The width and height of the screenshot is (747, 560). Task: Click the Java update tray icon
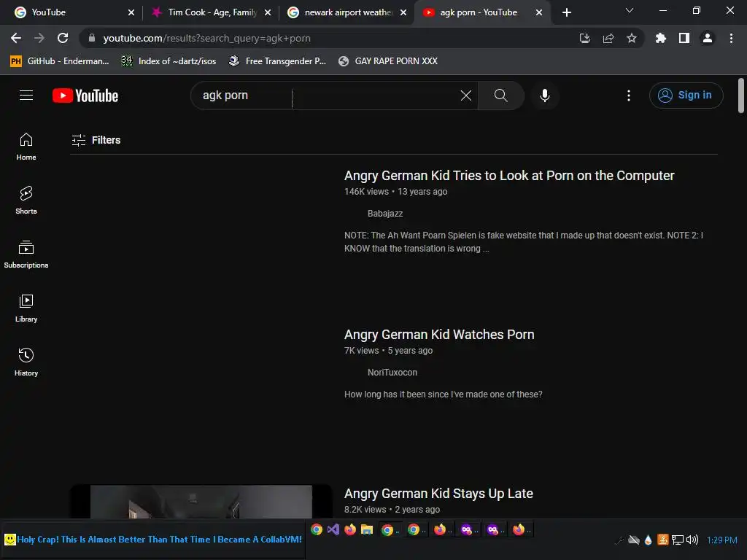pos(662,540)
